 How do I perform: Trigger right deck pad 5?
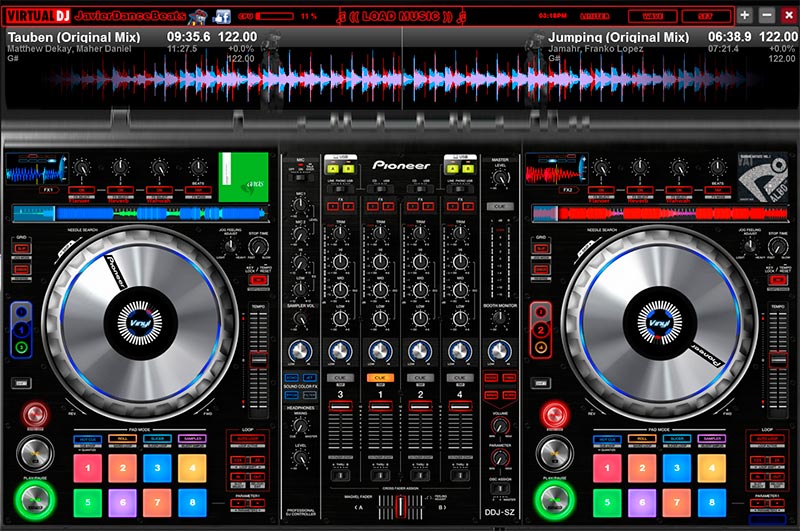(x=607, y=502)
